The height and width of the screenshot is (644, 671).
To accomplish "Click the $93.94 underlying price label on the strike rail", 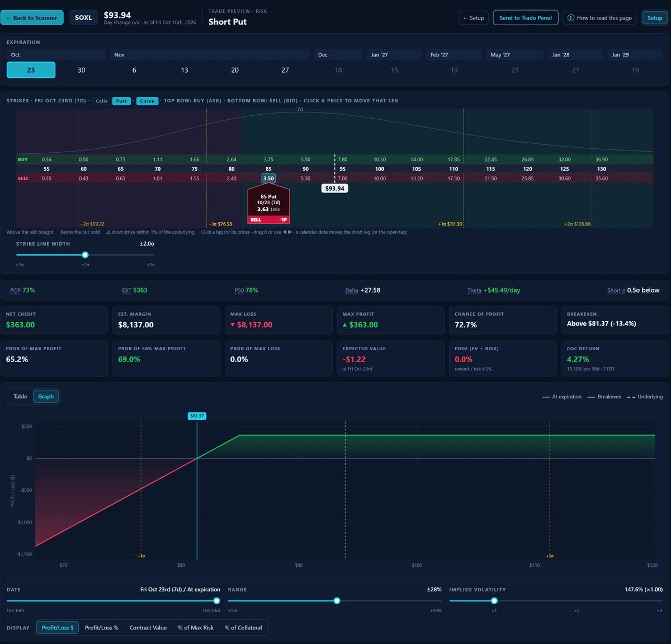I will tap(335, 189).
